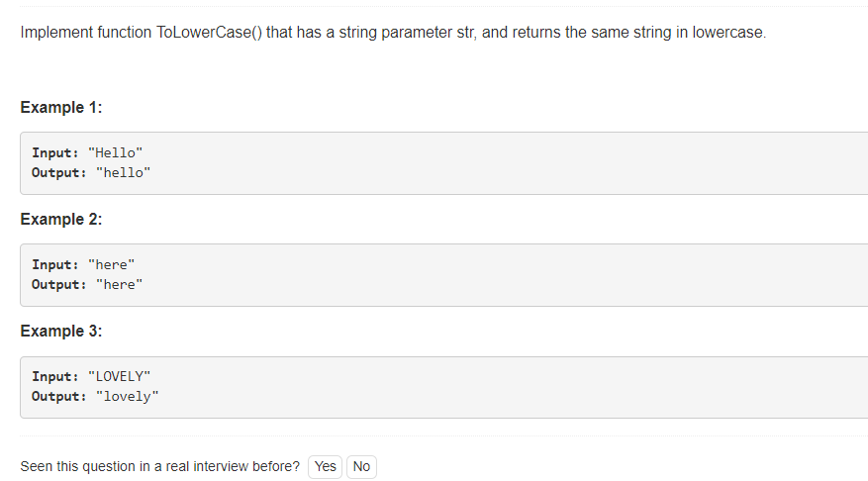Click the "lovely" output value
This screenshot has width=868, height=481.
[127, 396]
